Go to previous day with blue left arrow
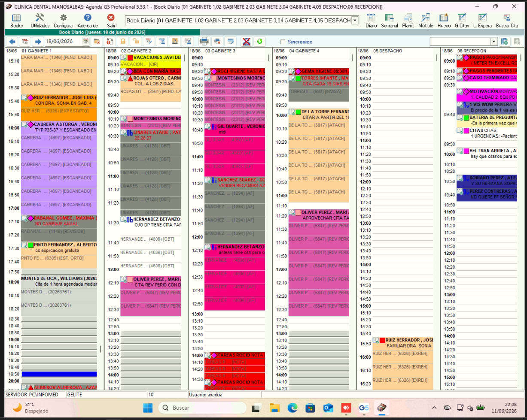Screen dimensions: 527x420 click(12, 41)
